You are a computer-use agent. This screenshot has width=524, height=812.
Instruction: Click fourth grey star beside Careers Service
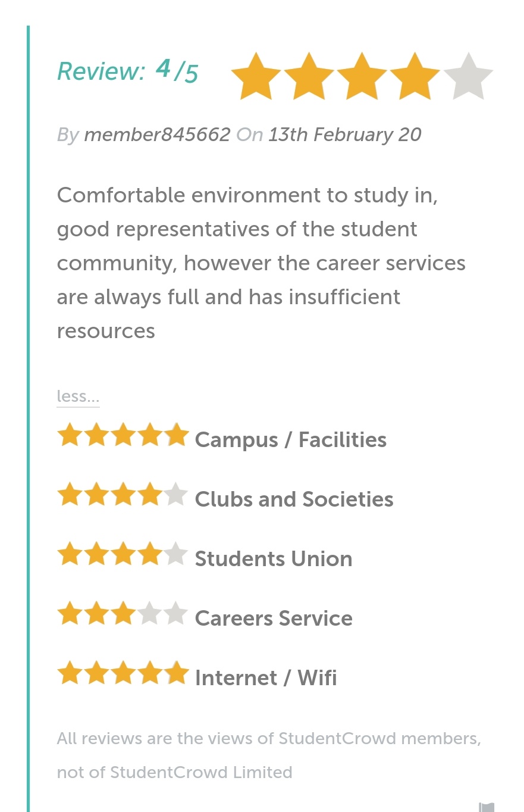(x=149, y=613)
